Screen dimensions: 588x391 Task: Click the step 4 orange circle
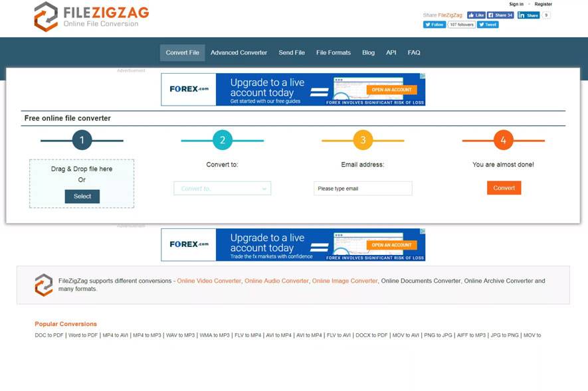coord(504,140)
